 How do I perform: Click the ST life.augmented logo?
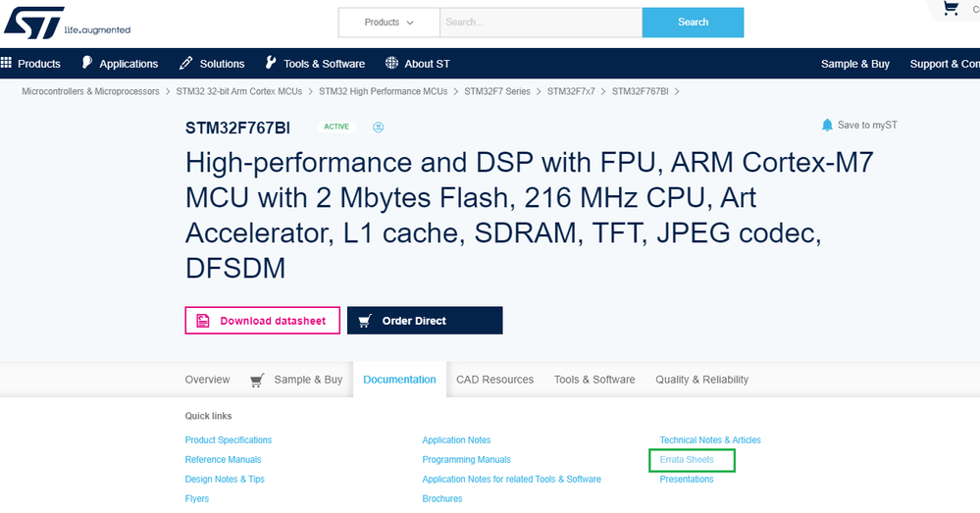pyautogui.click(x=67, y=24)
